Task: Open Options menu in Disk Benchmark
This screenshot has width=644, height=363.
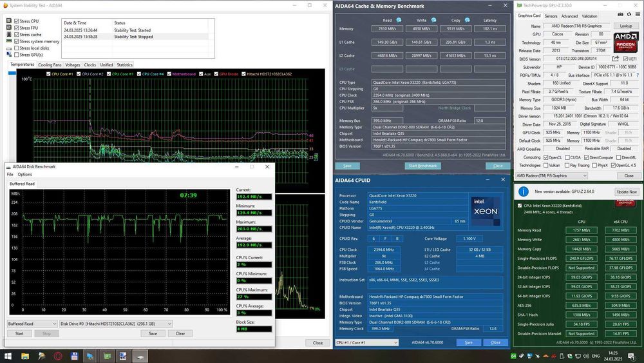Action: click(24, 174)
